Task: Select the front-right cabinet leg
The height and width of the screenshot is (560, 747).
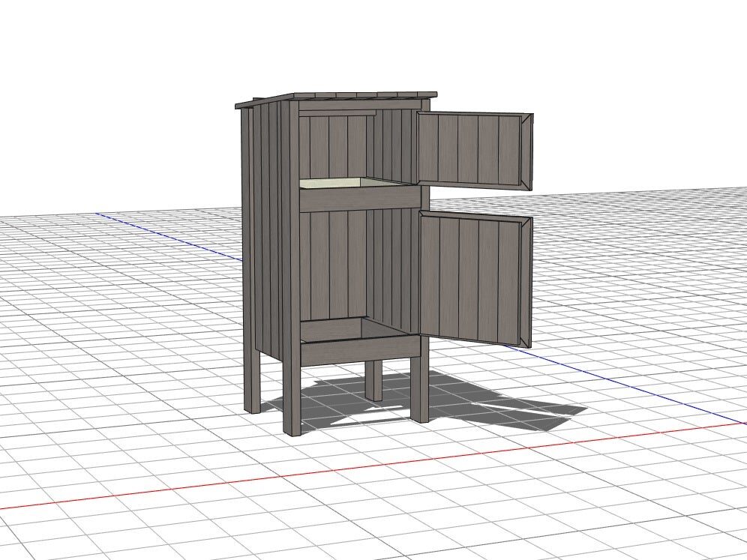Action: 420,389
